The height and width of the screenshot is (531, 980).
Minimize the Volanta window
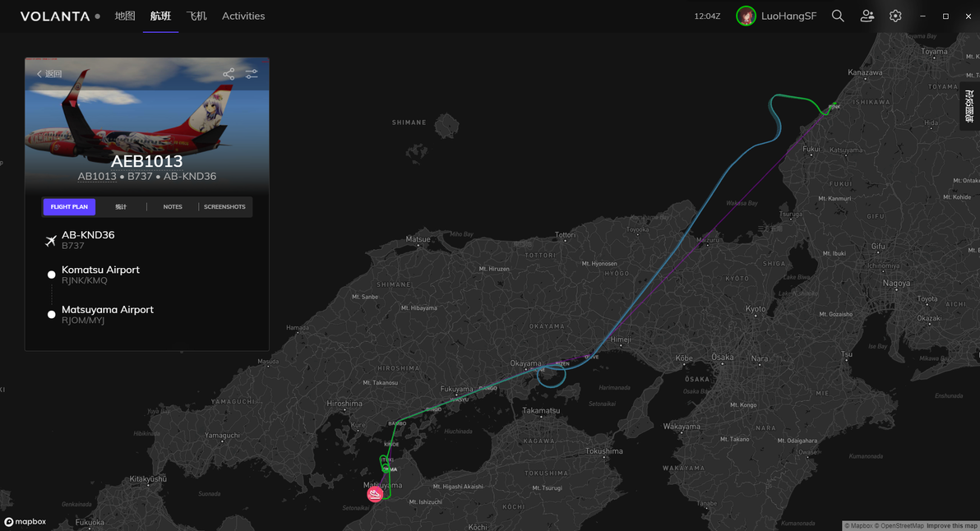922,16
